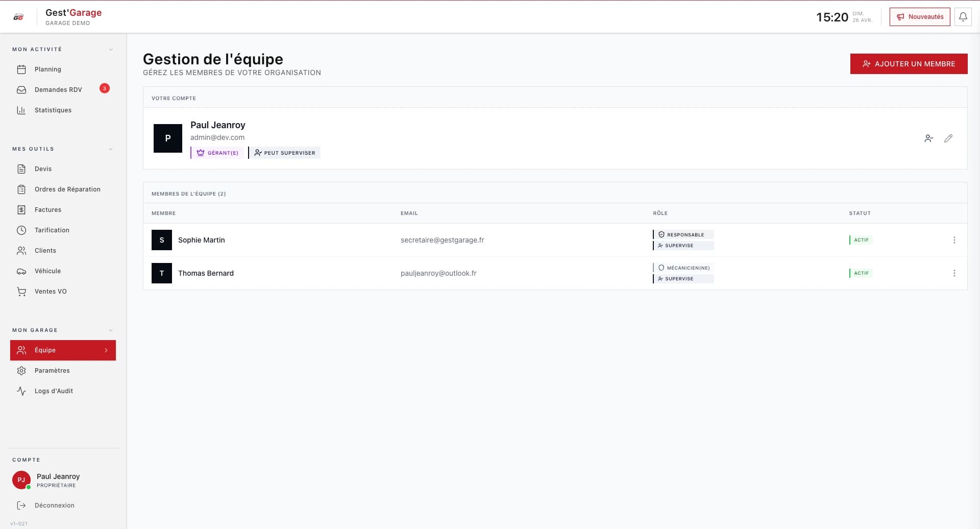Image resolution: width=980 pixels, height=529 pixels.
Task: Click the Planning calendar icon
Action: 21,69
